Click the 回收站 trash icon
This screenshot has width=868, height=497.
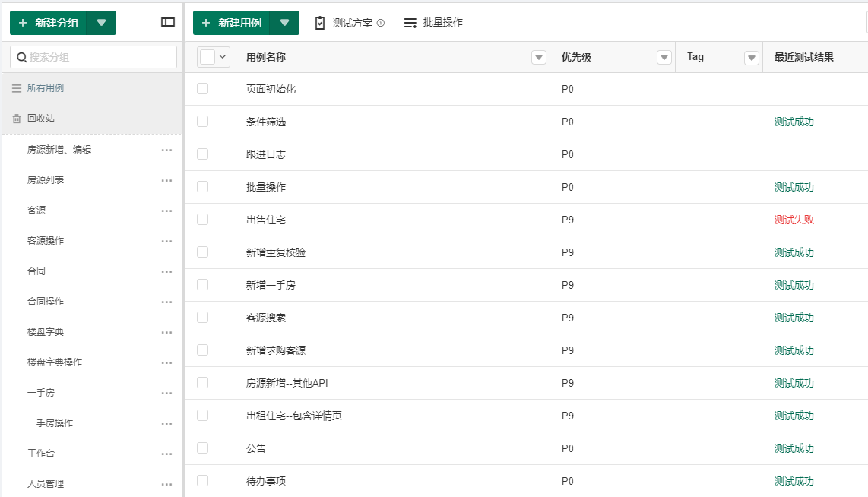(17, 119)
